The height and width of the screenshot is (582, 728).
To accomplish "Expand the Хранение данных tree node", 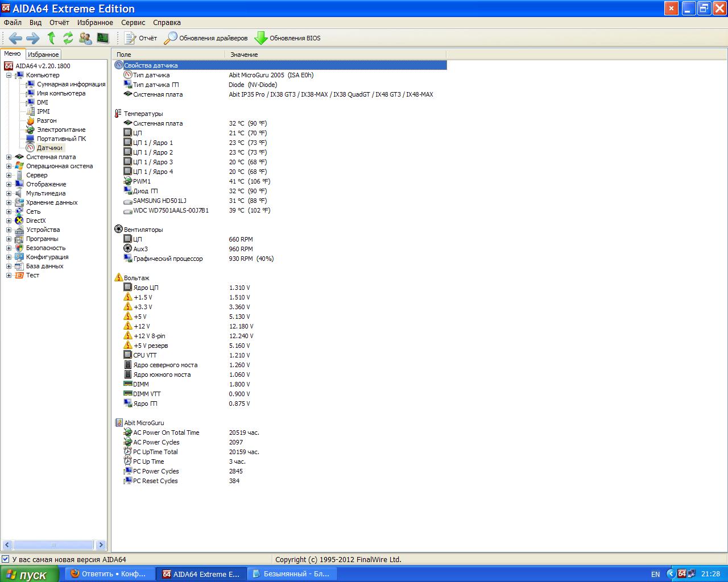I will pyautogui.click(x=9, y=202).
